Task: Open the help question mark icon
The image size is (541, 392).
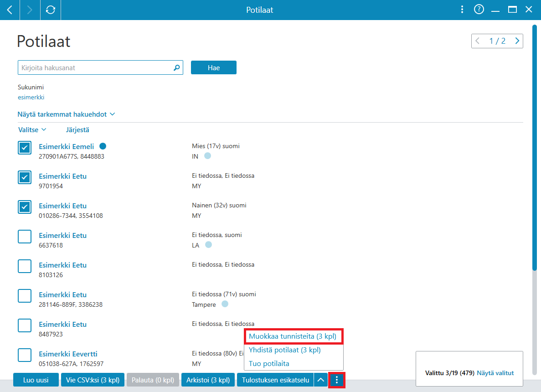Action: click(479, 10)
